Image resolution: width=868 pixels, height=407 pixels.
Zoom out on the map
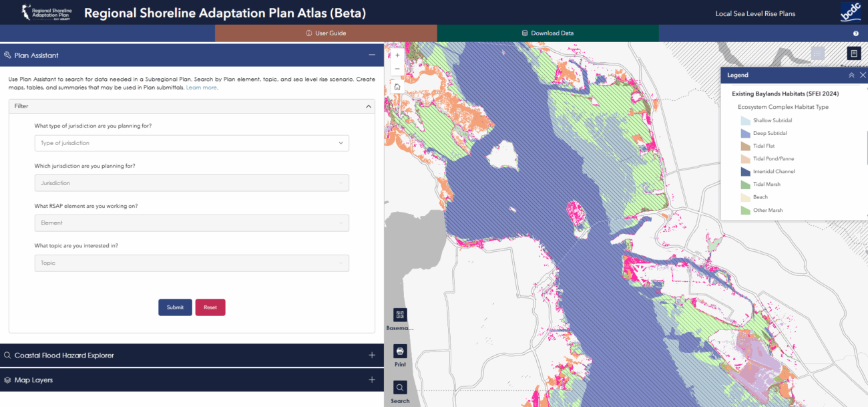click(397, 69)
